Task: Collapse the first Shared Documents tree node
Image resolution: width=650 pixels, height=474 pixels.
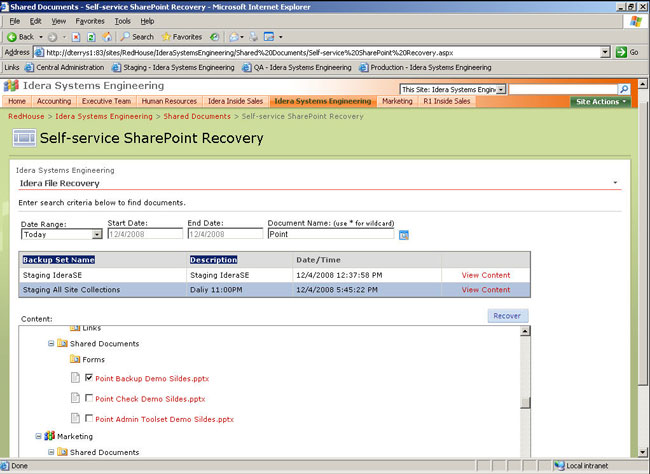Action: click(51, 343)
